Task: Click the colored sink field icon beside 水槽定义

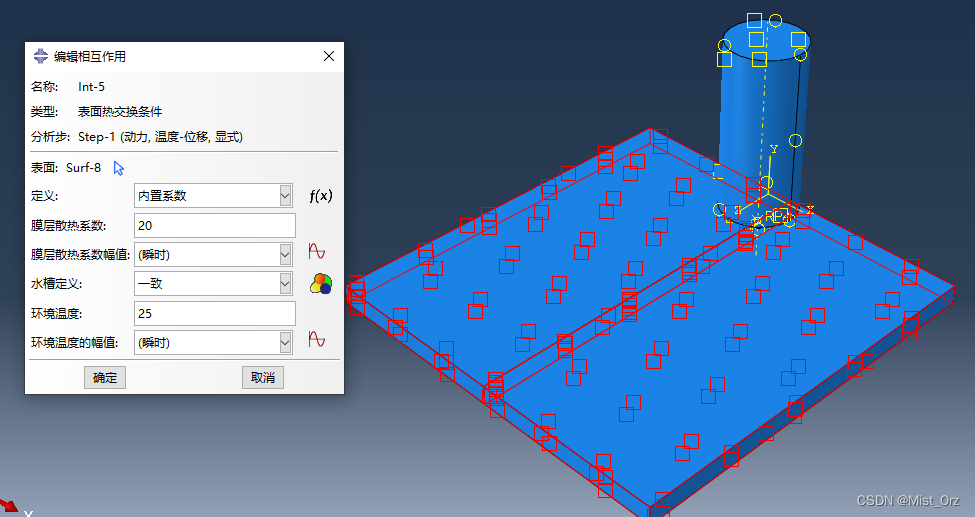Action: click(x=319, y=284)
